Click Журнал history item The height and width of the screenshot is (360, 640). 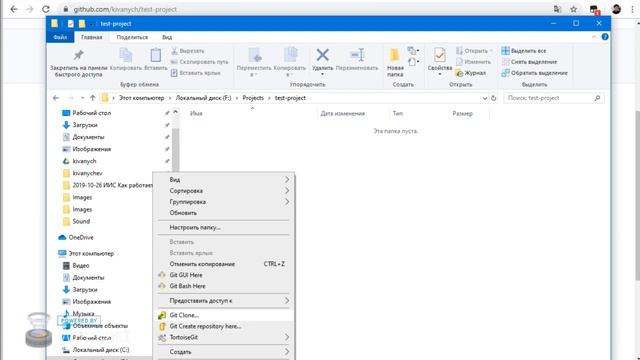pyautogui.click(x=471, y=73)
